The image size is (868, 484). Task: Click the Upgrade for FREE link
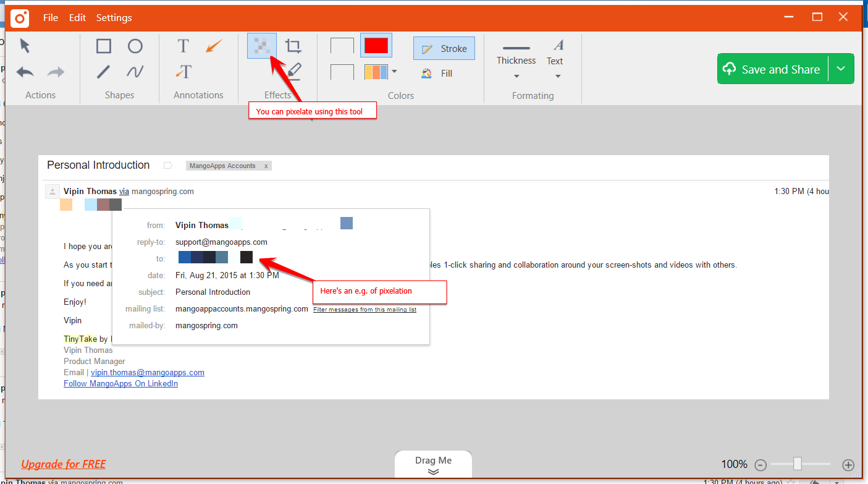pyautogui.click(x=64, y=464)
